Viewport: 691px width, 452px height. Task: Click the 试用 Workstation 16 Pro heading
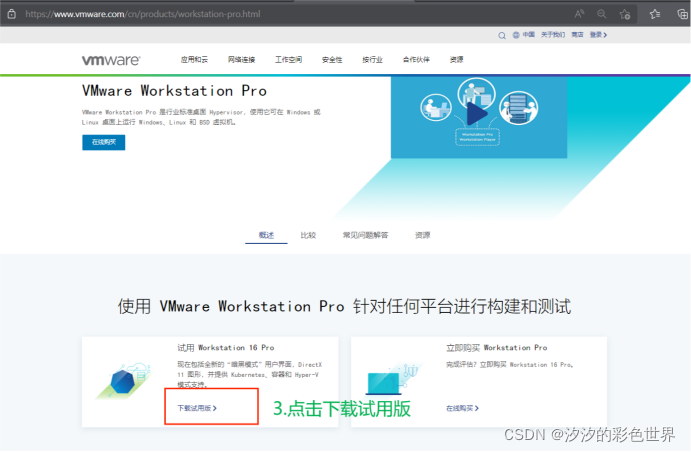pyautogui.click(x=226, y=348)
